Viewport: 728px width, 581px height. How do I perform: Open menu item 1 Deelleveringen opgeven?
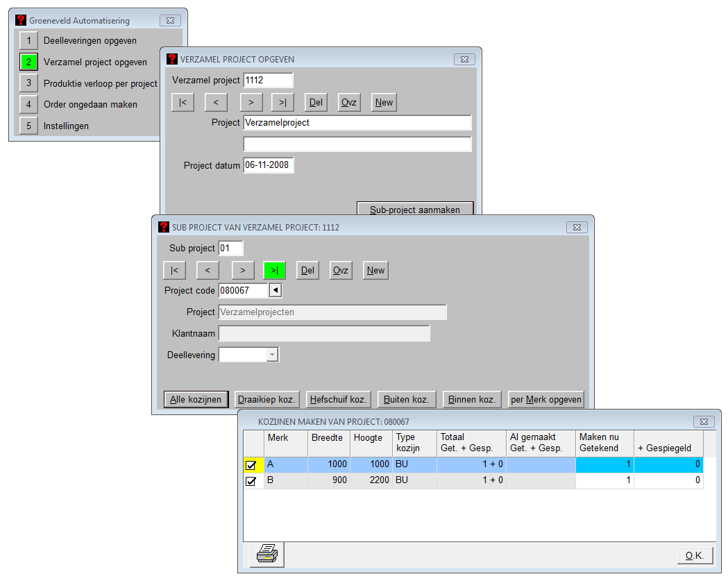point(28,40)
